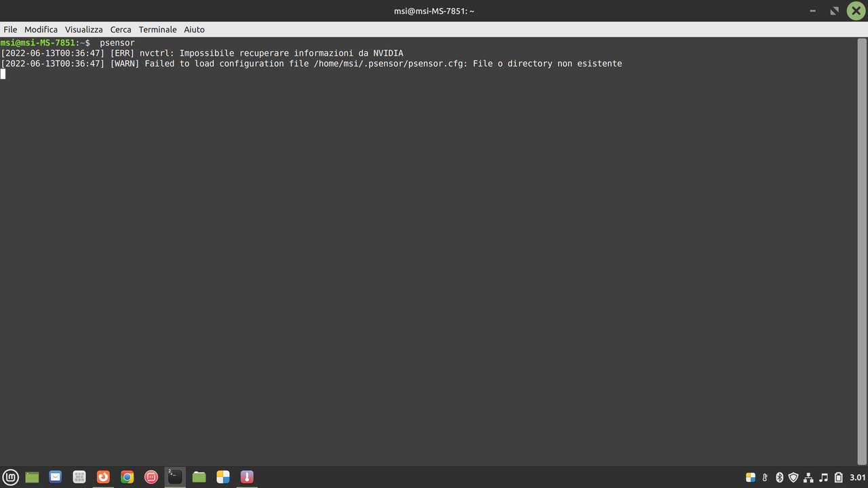Open the red screen recorder taskbar icon

151,477
